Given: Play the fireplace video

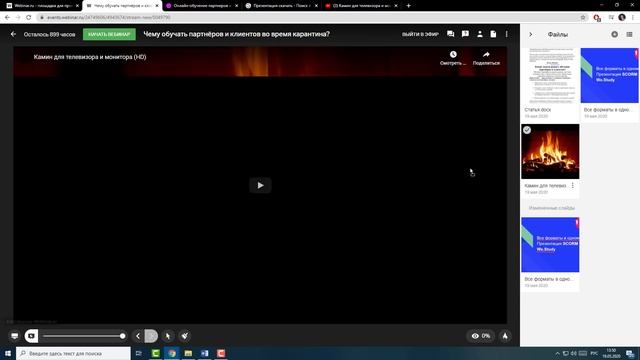Looking at the screenshot, I should tap(260, 185).
